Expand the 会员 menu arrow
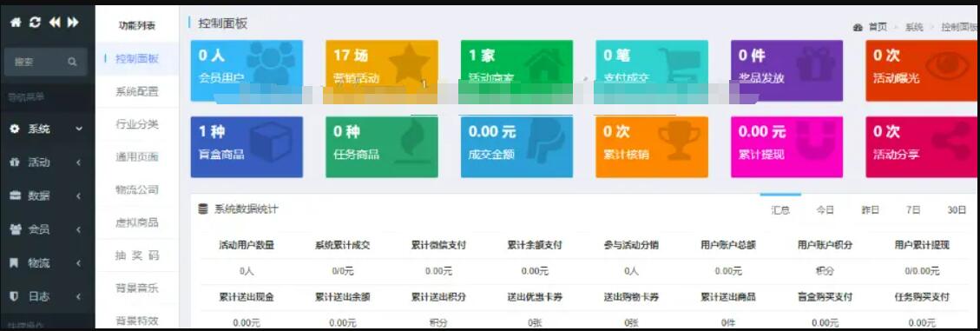Image resolution: width=980 pixels, height=331 pixels. 79,229
